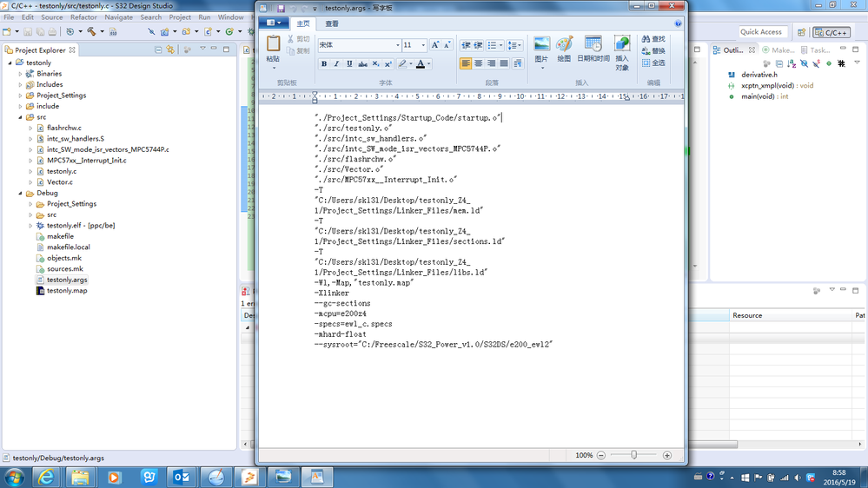Click Hide Fields icon in Outline panel
868x488 pixels.
pos(805,63)
